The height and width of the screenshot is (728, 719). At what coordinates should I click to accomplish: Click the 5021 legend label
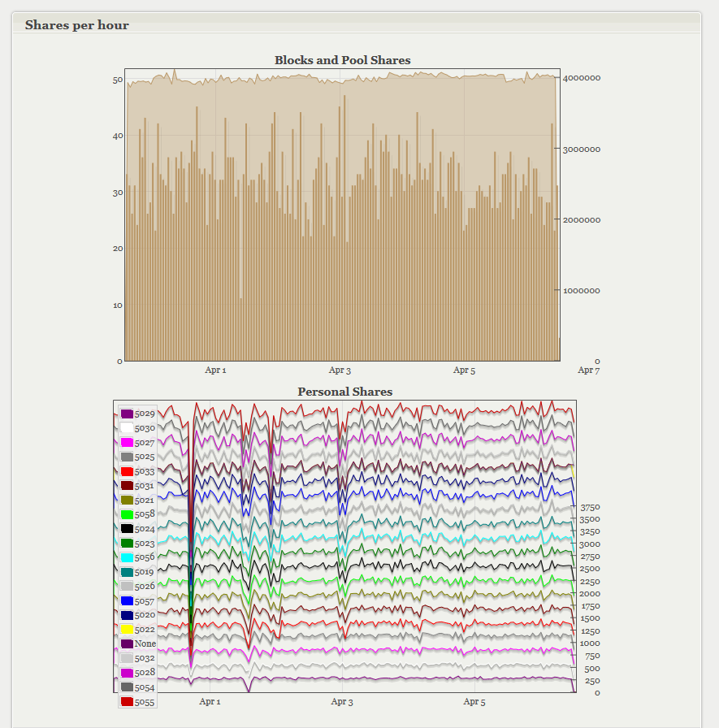click(145, 500)
